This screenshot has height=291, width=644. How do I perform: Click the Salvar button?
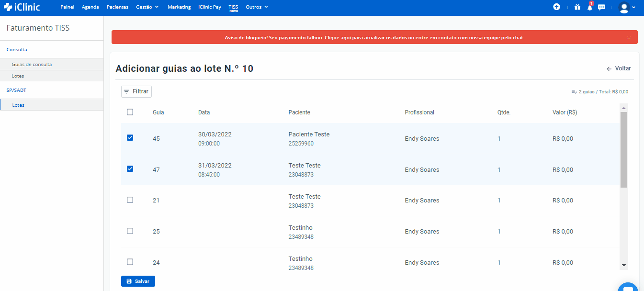point(138,281)
